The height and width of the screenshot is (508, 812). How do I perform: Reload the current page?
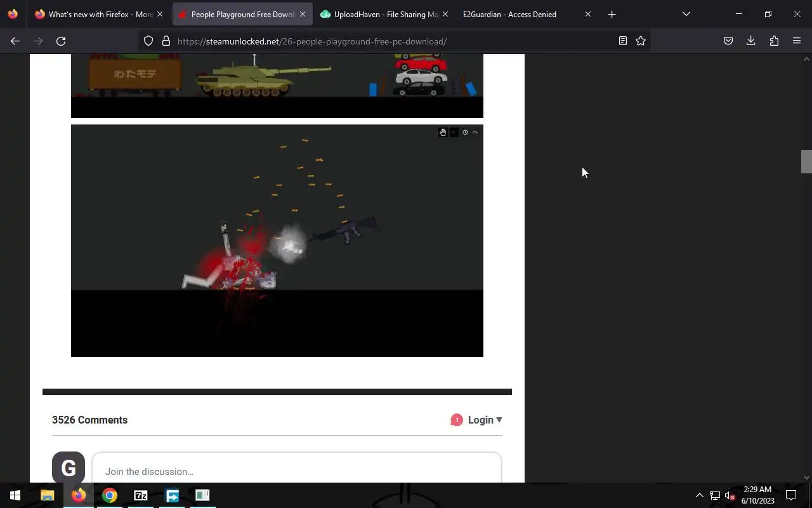61,41
